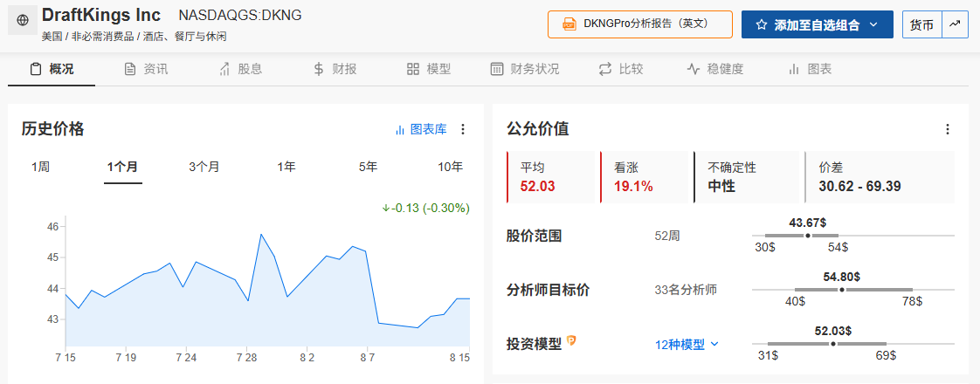This screenshot has height=384, width=980.
Task: Click the globe icon beside DraftKings Inc
Action: pyautogui.click(x=23, y=21)
